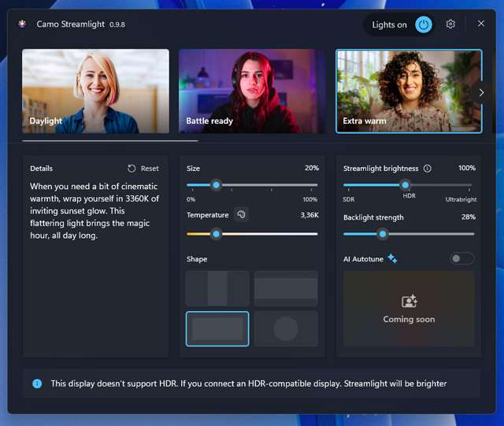Close the Camo Streamlight window
This screenshot has width=504, height=426.
[481, 24]
